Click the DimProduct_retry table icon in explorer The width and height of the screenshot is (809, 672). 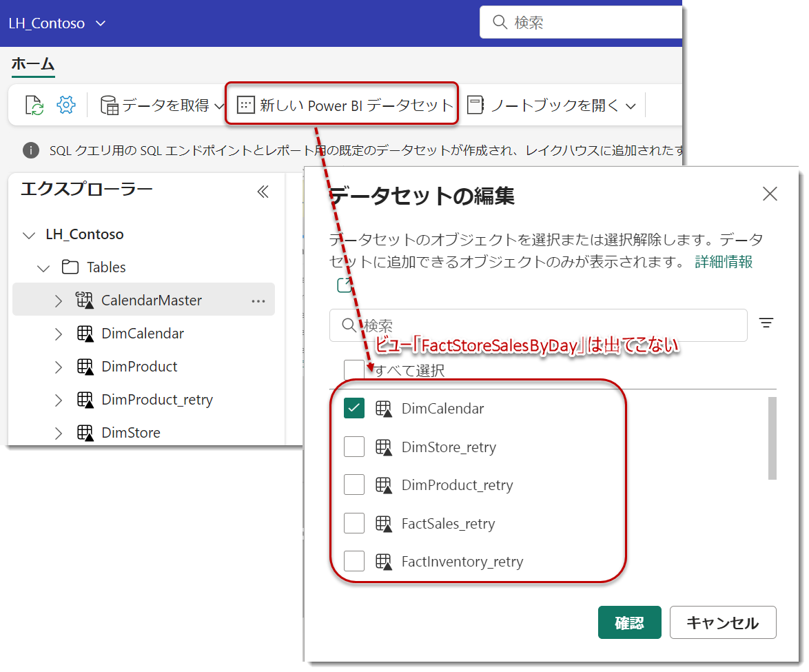(85, 400)
